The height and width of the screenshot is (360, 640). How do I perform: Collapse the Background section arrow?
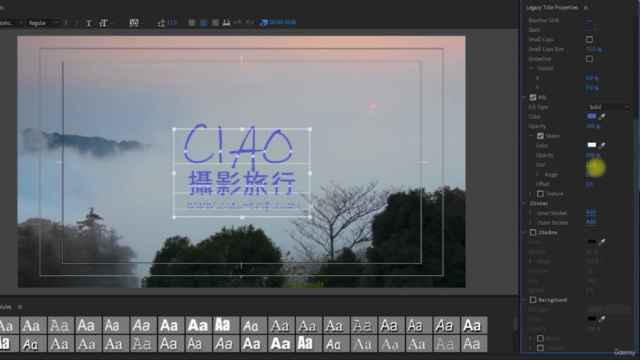pyautogui.click(x=524, y=300)
